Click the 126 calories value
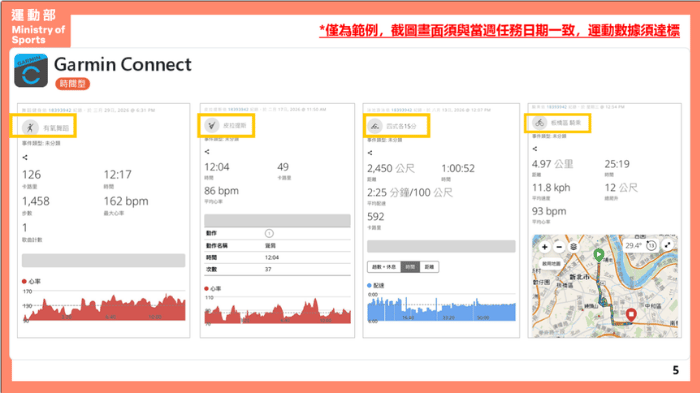Screen dimensions: 700x393 tap(31, 175)
